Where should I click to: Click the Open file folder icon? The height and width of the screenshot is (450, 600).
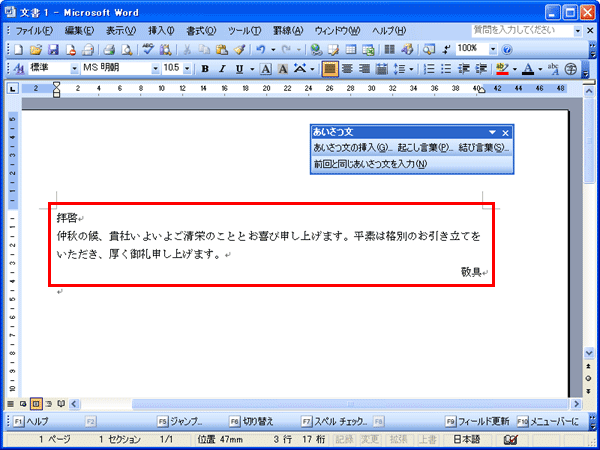point(36,49)
